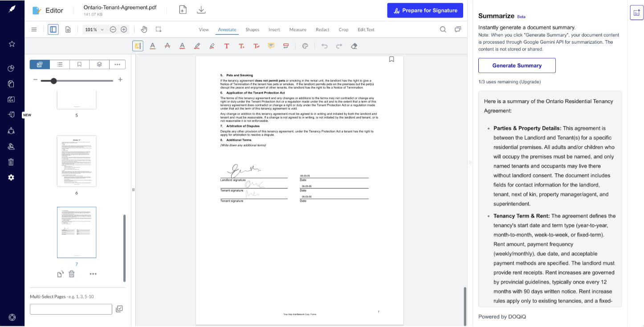Toggle the comments panel icon
Image resolution: width=644 pixels, height=327 pixels.
point(457,29)
